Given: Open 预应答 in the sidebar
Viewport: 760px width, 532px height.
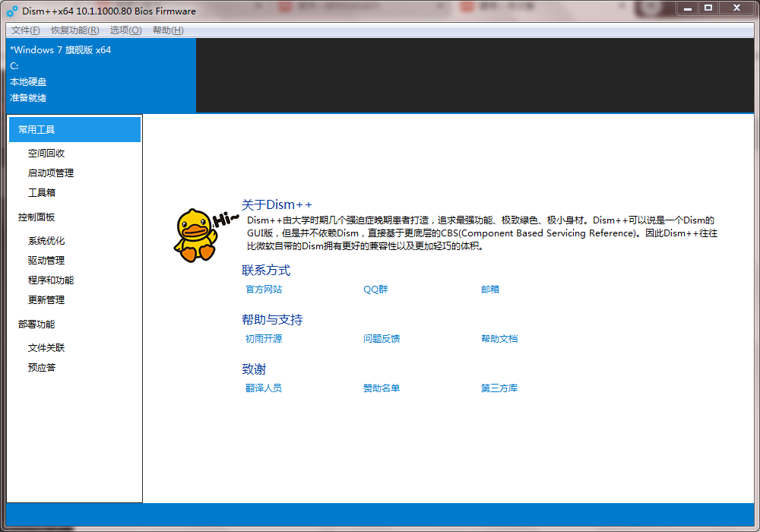Looking at the screenshot, I should (x=42, y=368).
